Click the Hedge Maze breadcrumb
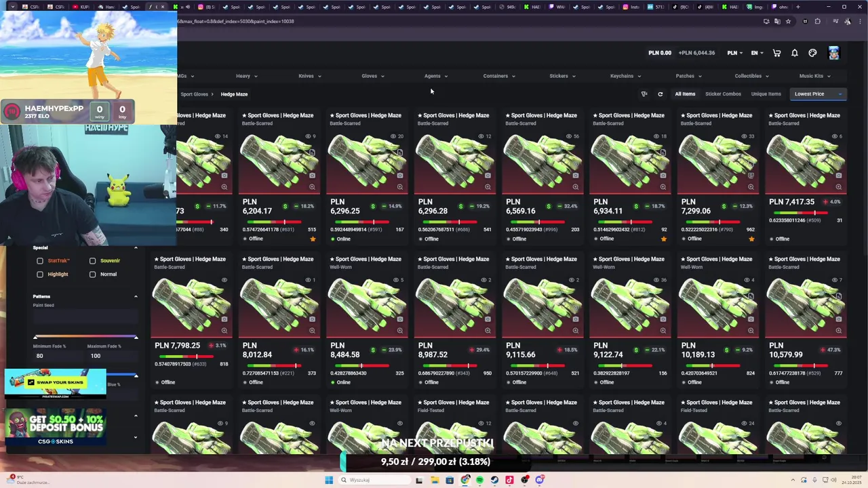Image resolution: width=868 pixels, height=488 pixels. 234,94
